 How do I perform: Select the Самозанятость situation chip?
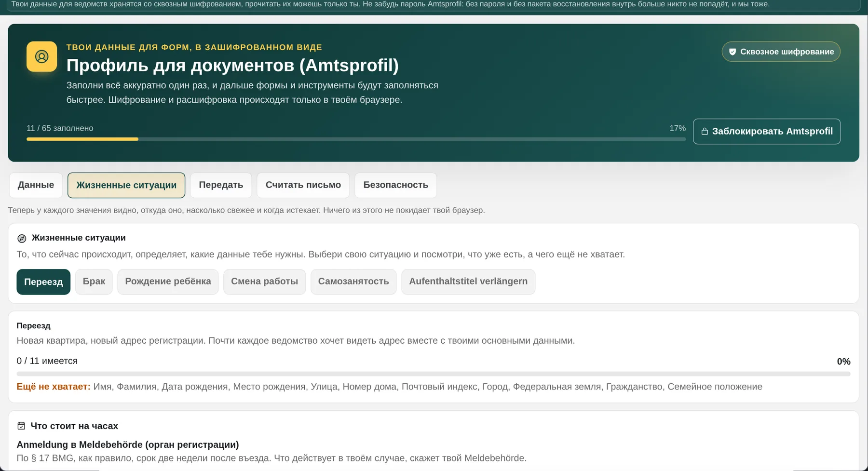[x=353, y=282]
